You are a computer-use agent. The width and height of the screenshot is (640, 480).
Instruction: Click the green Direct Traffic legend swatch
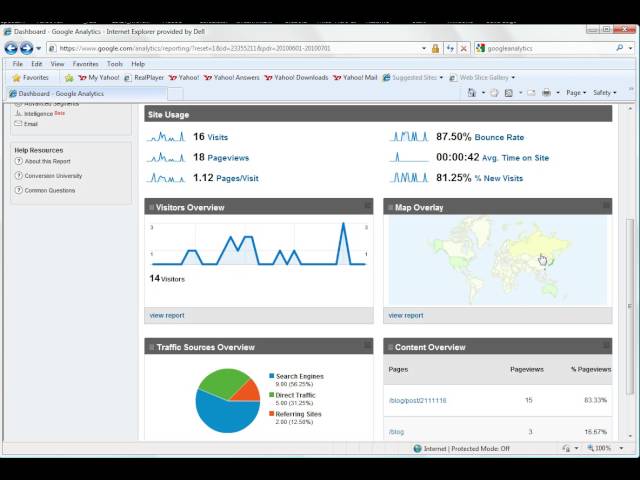tap(271, 395)
